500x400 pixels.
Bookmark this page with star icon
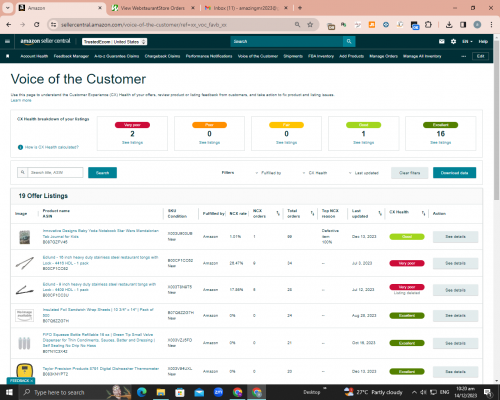pyautogui.click(x=310, y=25)
